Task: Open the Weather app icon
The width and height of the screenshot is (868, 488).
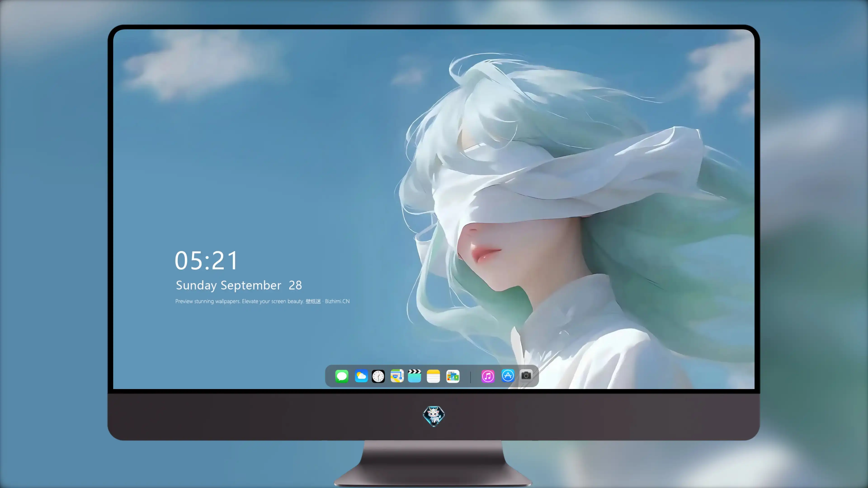Action: (361, 376)
